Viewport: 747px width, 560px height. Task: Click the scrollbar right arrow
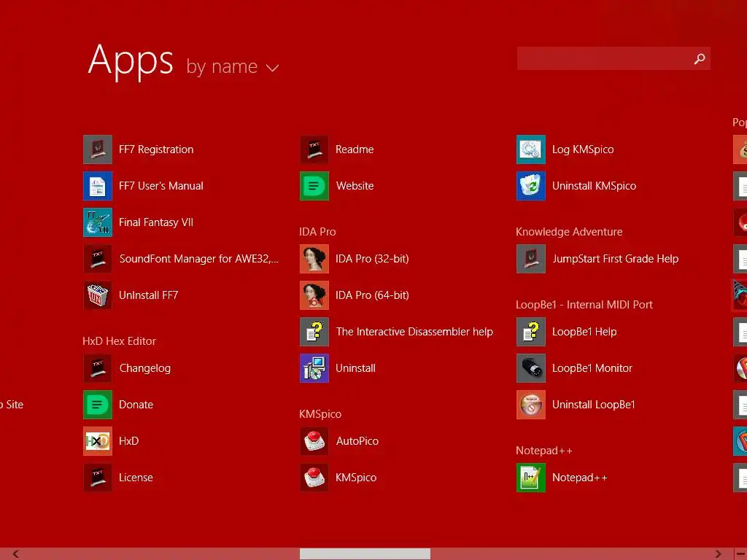(718, 554)
